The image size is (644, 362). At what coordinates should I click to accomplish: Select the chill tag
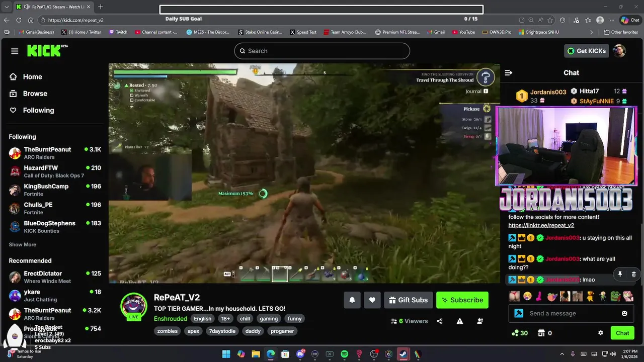click(x=245, y=319)
